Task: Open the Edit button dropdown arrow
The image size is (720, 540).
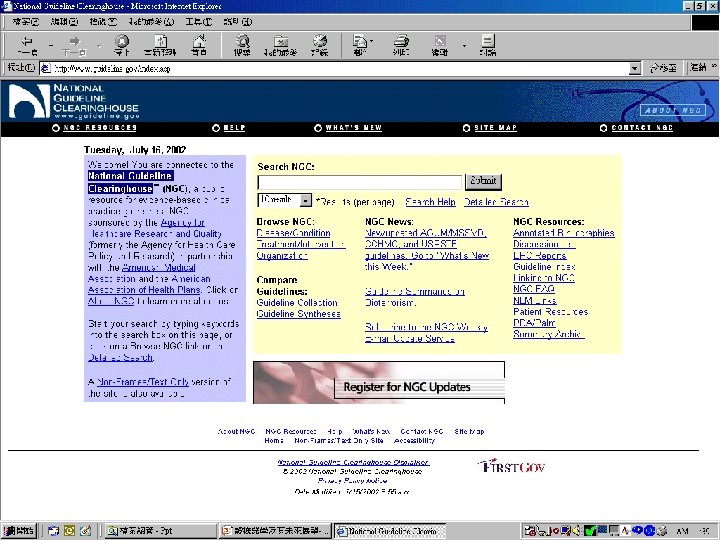Action: [x=464, y=45]
